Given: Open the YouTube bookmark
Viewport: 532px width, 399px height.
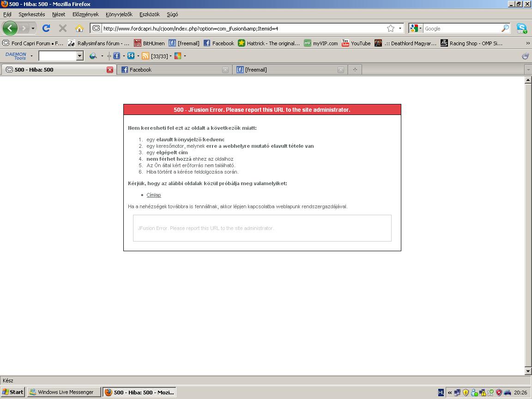Looking at the screenshot, I should coord(356,43).
